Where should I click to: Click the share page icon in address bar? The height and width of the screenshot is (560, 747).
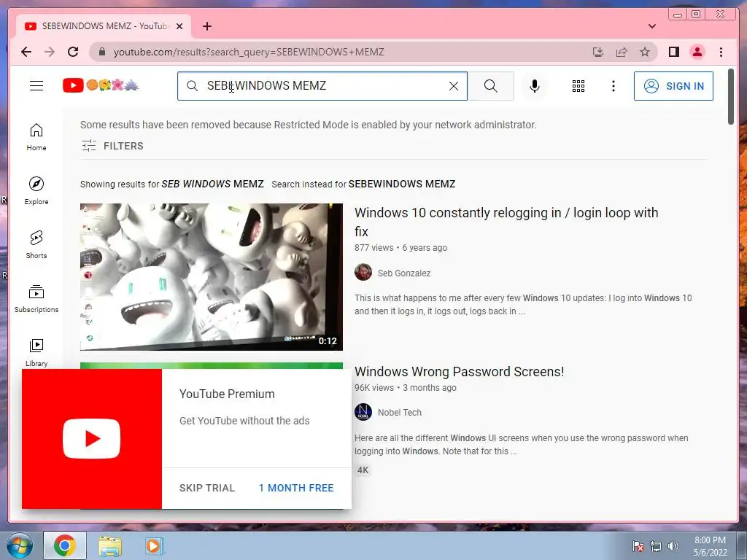(622, 52)
